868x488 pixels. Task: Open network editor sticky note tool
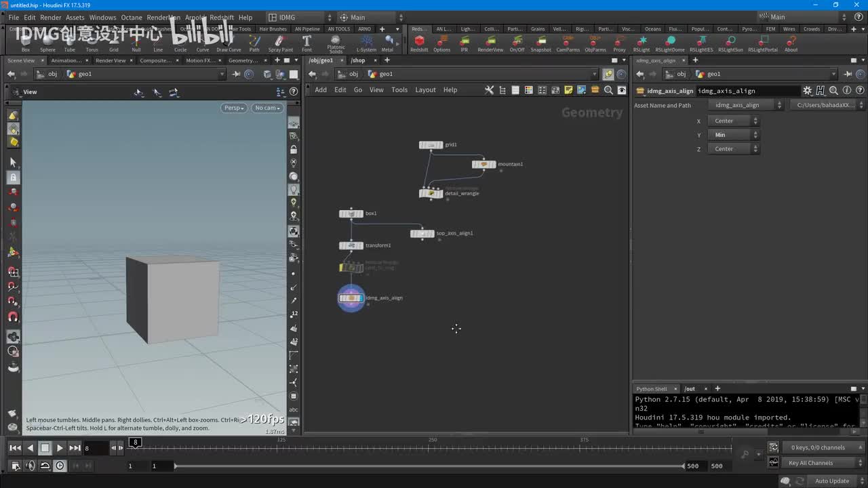568,90
